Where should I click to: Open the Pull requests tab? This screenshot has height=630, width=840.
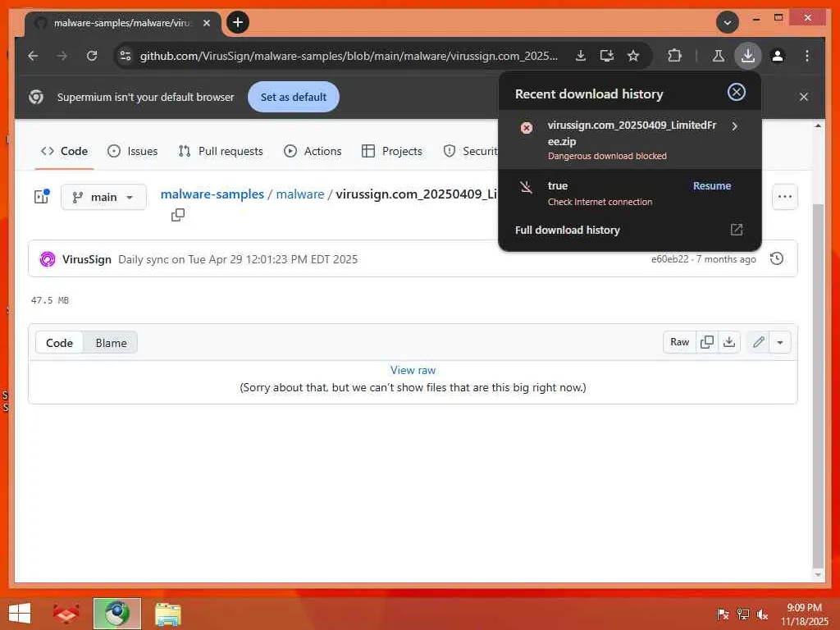click(221, 151)
